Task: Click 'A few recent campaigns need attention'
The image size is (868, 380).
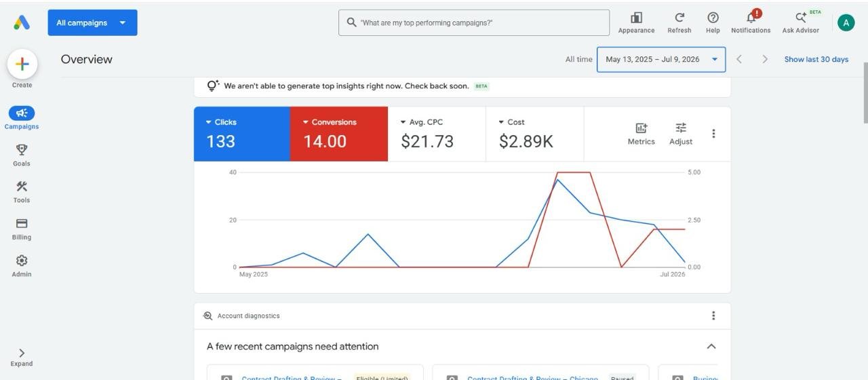Action: coord(293,346)
